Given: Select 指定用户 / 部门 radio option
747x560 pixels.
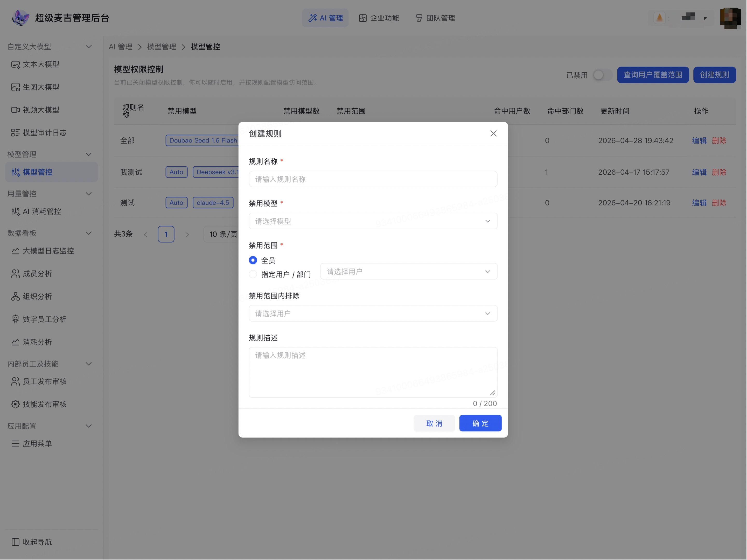Looking at the screenshot, I should (253, 274).
